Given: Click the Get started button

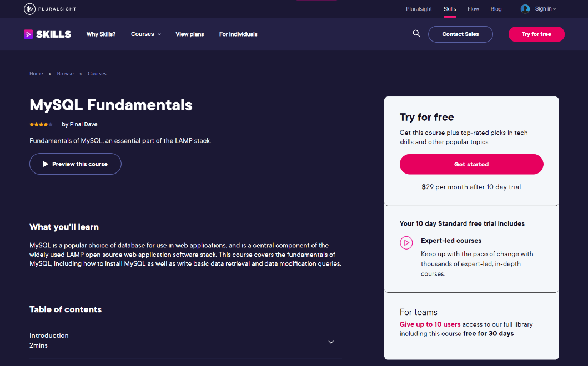Looking at the screenshot, I should 471,164.
